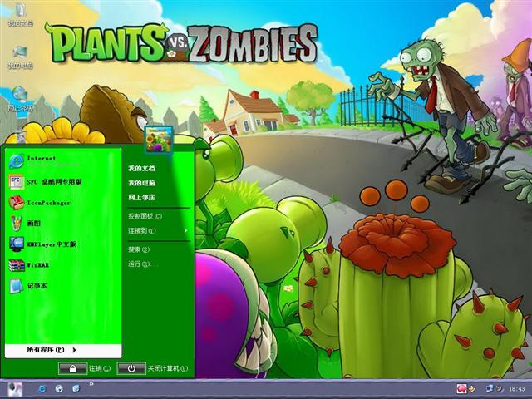This screenshot has width=532, height=399.
Task: Click the globe quick launch icon
Action: pos(59,389)
